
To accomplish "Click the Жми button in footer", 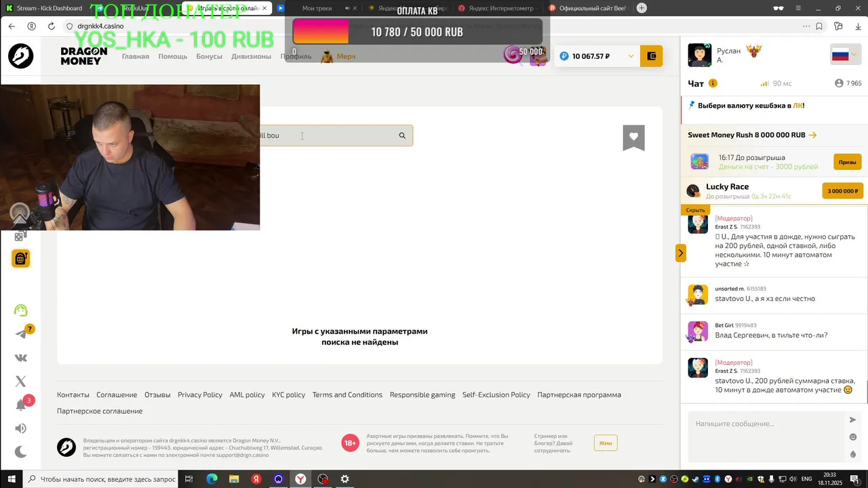I will 606,443.
